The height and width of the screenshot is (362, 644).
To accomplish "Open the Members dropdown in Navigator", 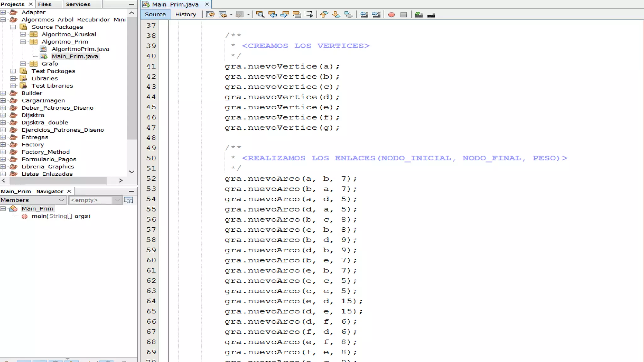I will tap(61, 200).
